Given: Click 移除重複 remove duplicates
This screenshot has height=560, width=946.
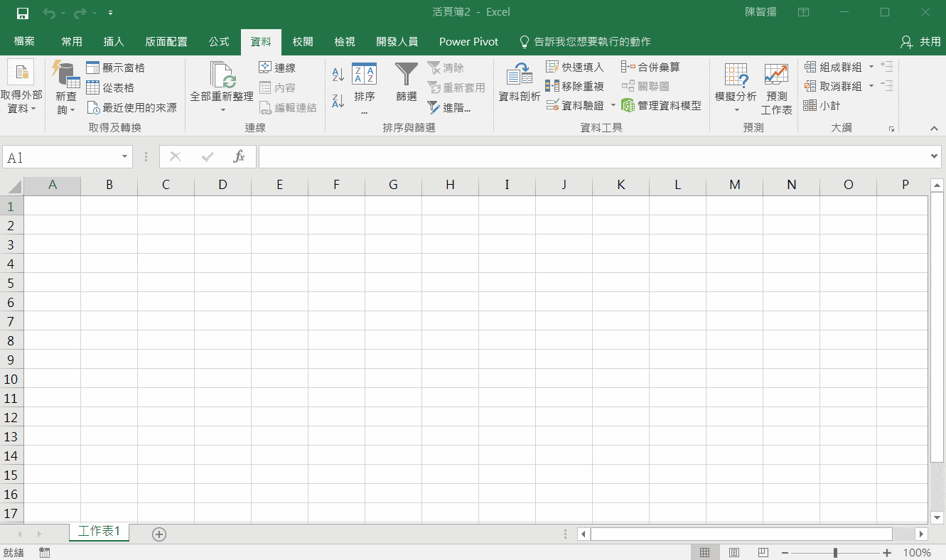Looking at the screenshot, I should [575, 86].
